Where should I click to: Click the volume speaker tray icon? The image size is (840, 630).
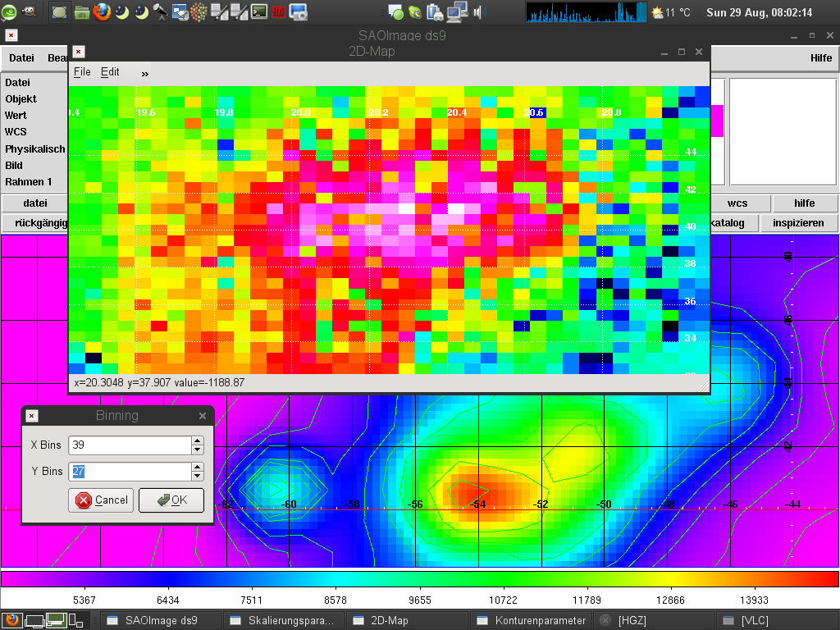[480, 11]
